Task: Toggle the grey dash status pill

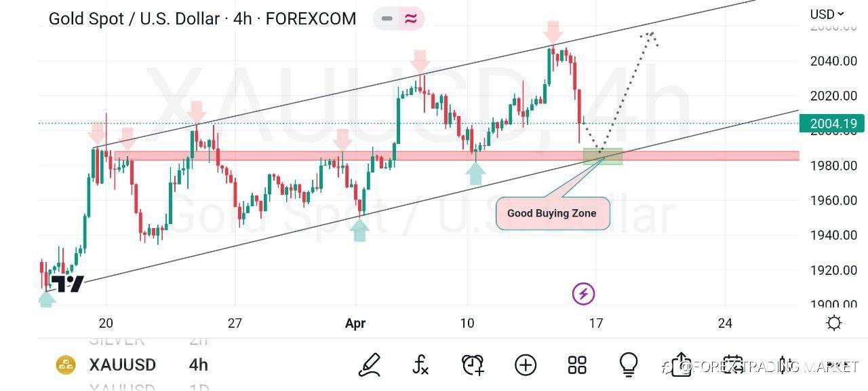Action: (387, 18)
